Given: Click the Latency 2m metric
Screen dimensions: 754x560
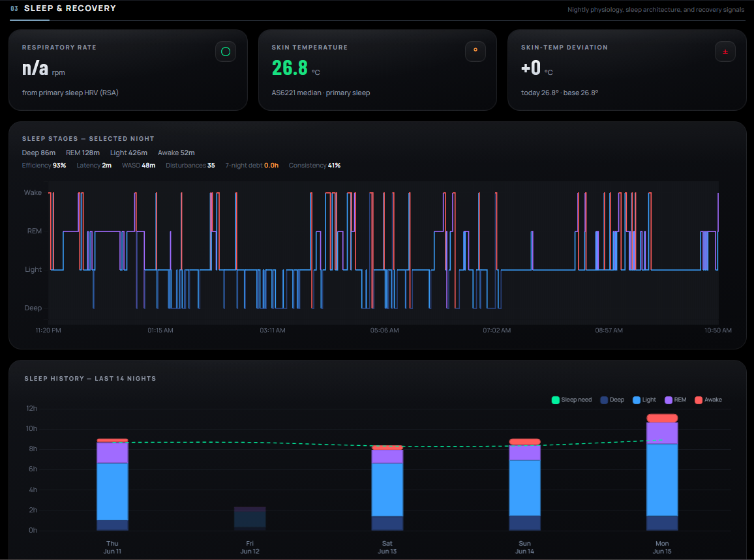Looking at the screenshot, I should click(x=94, y=166).
